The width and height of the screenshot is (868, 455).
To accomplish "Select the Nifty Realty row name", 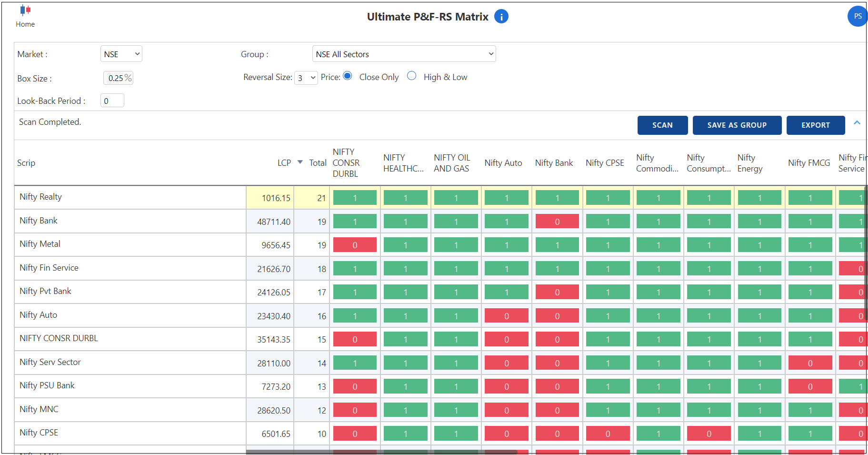I will click(x=41, y=197).
